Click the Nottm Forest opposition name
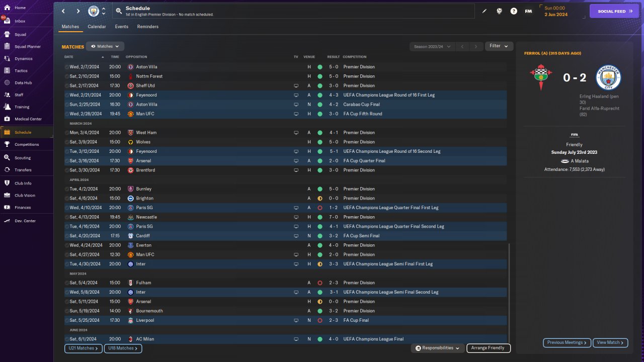This screenshot has height=362, width=644. [149, 76]
